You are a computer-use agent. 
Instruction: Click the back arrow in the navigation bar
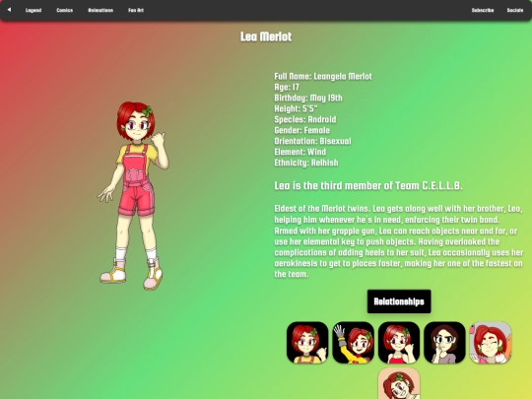coord(9,10)
